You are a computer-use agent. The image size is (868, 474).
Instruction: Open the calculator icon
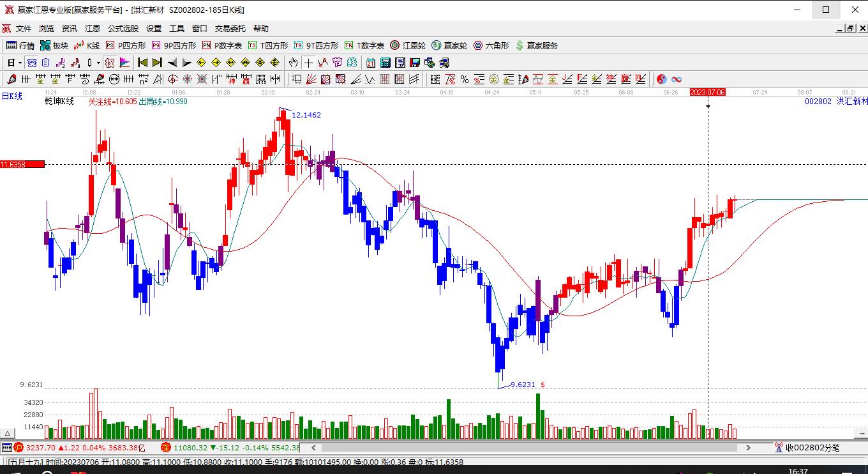coord(385,63)
